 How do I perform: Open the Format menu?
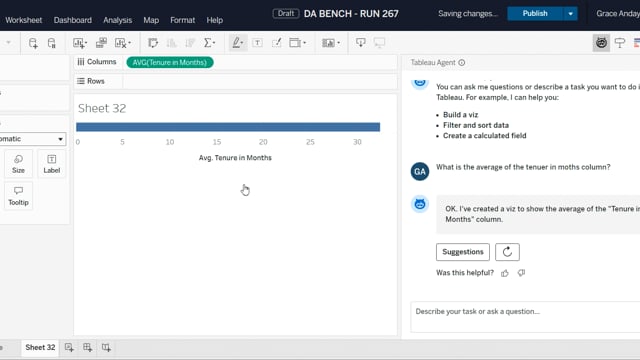point(182,20)
